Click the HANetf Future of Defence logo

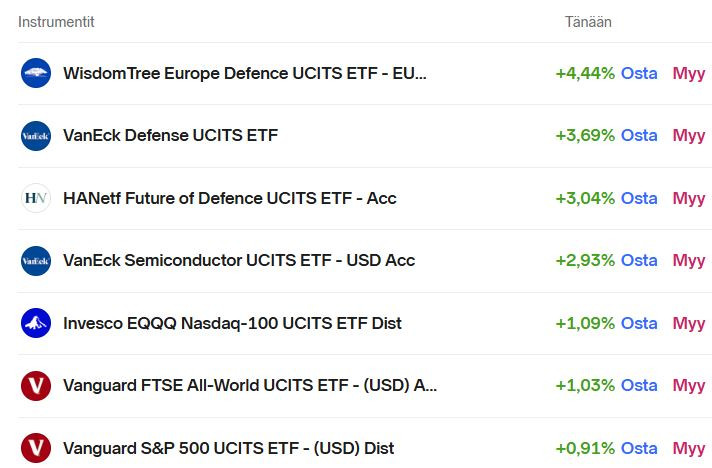[36, 198]
